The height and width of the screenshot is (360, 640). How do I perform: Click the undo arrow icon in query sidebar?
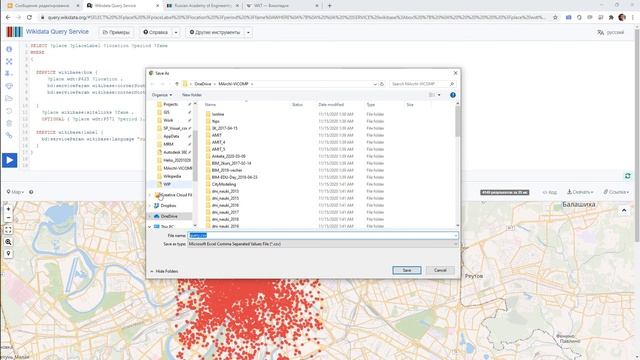[x=9, y=111]
